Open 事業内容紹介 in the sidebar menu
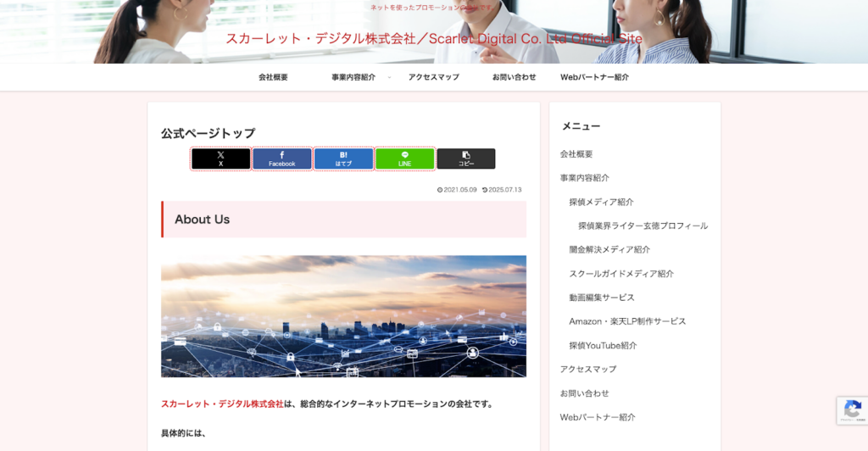The image size is (868, 451). click(585, 178)
